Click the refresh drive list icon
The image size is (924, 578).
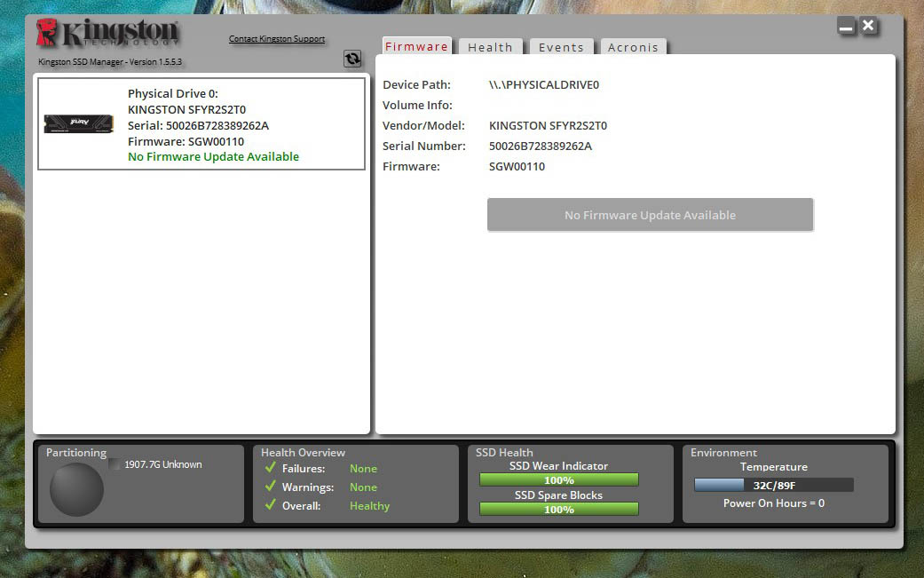(x=352, y=59)
